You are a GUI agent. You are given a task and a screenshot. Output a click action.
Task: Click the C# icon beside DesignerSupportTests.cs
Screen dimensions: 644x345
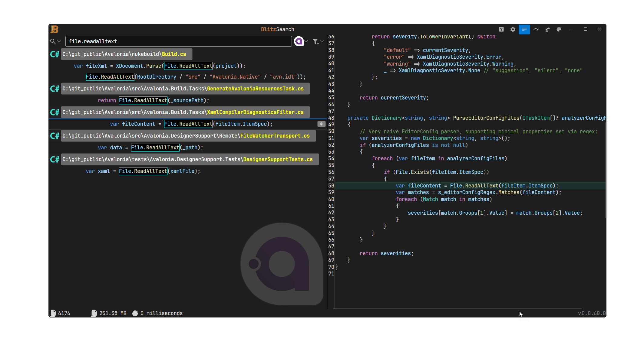tap(55, 159)
